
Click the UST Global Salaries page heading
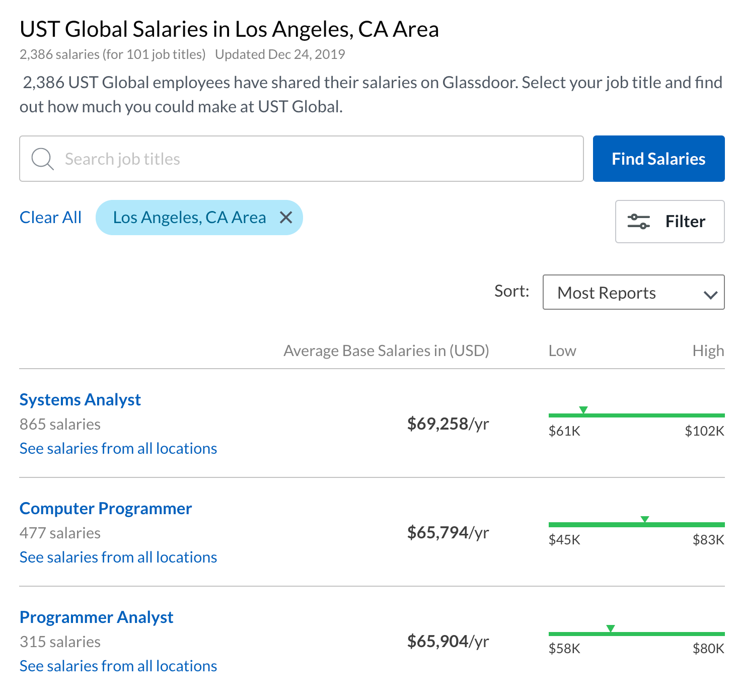point(229,29)
